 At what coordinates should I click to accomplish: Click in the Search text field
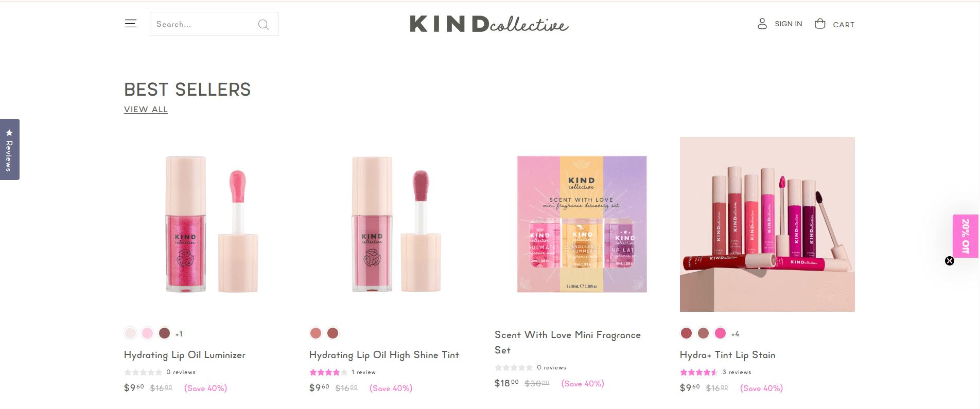click(205, 24)
